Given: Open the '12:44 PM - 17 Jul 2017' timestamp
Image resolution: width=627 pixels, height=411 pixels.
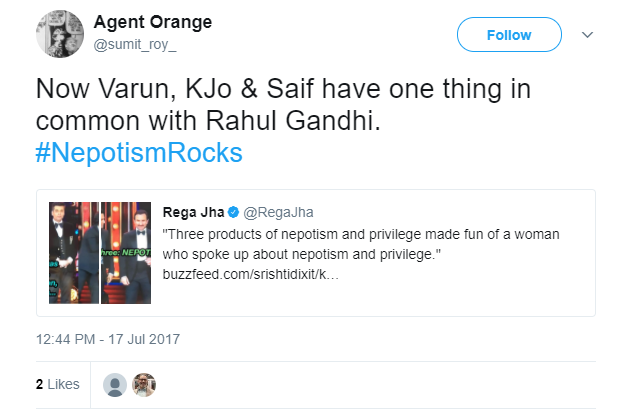Looking at the screenshot, I should [x=107, y=340].
